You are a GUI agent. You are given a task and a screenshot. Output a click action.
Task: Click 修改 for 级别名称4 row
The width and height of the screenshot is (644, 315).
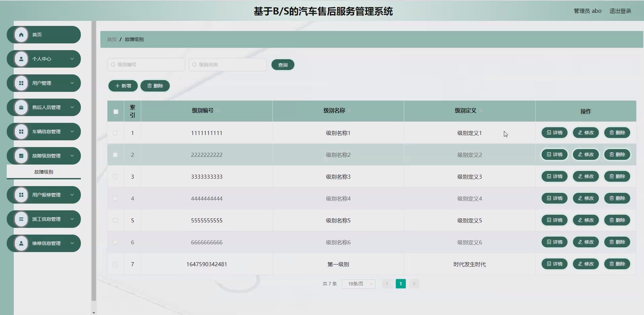click(x=586, y=198)
